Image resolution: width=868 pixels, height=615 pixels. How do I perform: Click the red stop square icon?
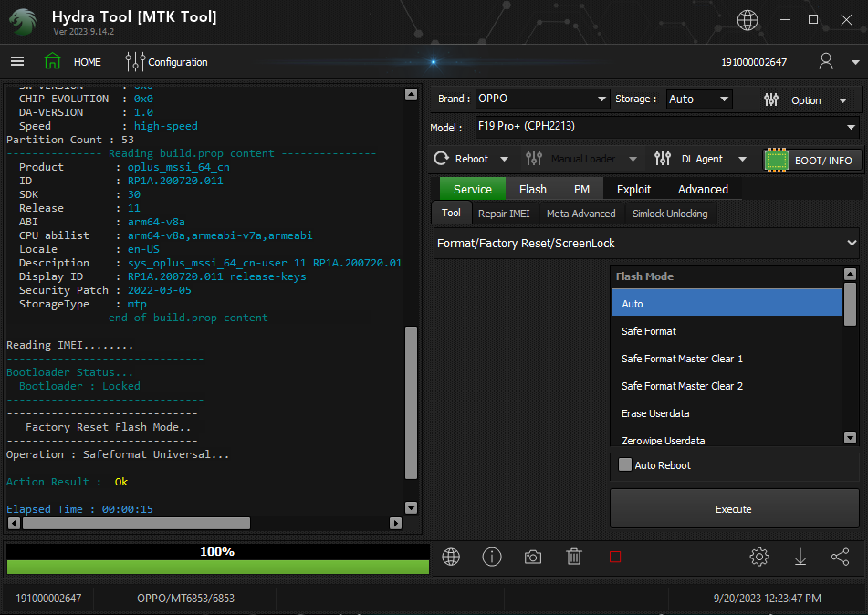click(x=615, y=557)
